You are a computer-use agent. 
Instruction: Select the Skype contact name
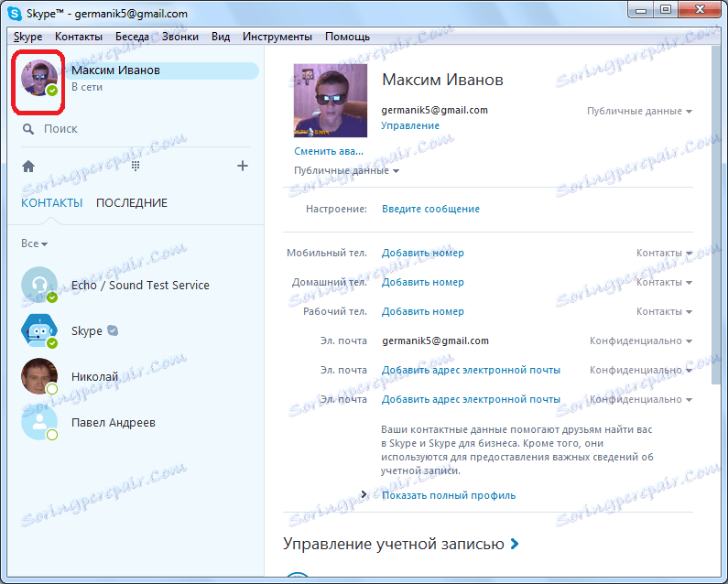click(x=87, y=331)
